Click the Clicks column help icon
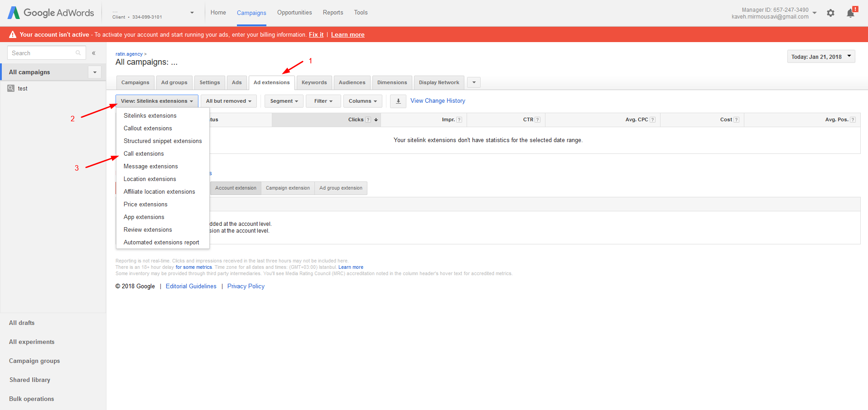 (x=368, y=120)
